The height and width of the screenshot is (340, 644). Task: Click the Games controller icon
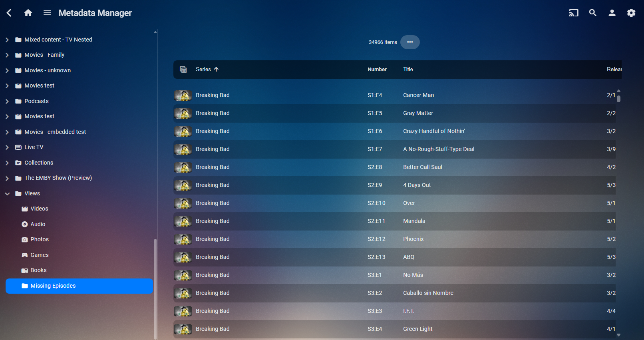(25, 255)
